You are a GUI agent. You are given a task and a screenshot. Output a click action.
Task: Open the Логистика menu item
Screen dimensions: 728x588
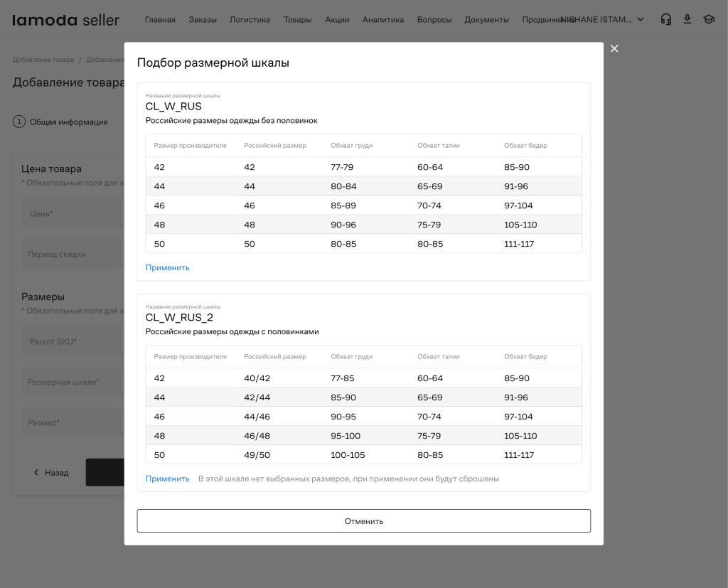click(250, 19)
